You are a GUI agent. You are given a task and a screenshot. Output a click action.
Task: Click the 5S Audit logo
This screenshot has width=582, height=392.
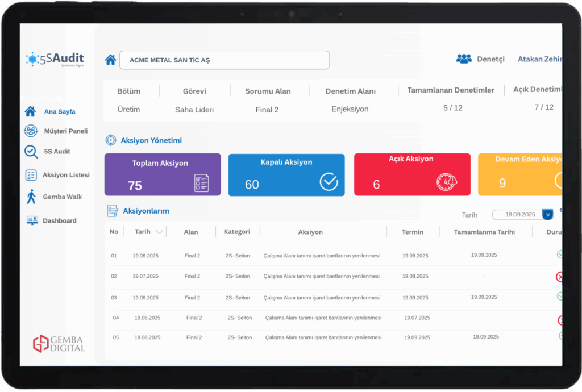click(x=55, y=59)
